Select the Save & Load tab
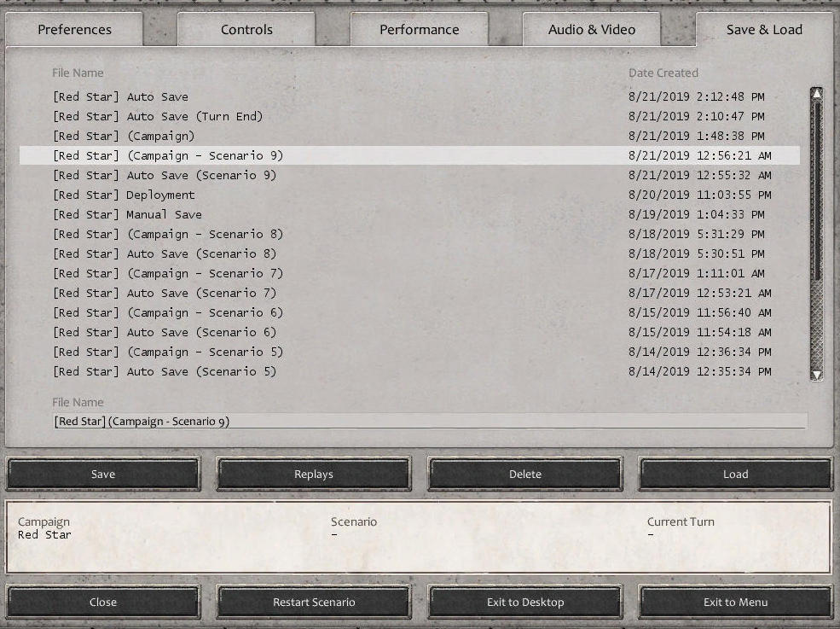This screenshot has width=840, height=629. pos(763,30)
